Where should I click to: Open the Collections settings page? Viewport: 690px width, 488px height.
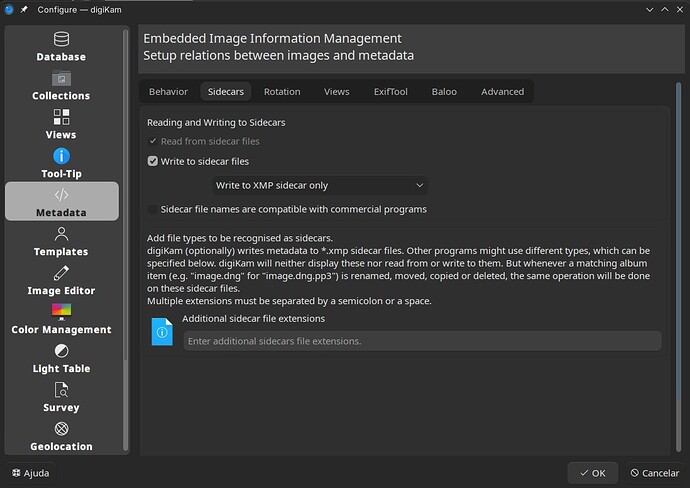pyautogui.click(x=61, y=85)
